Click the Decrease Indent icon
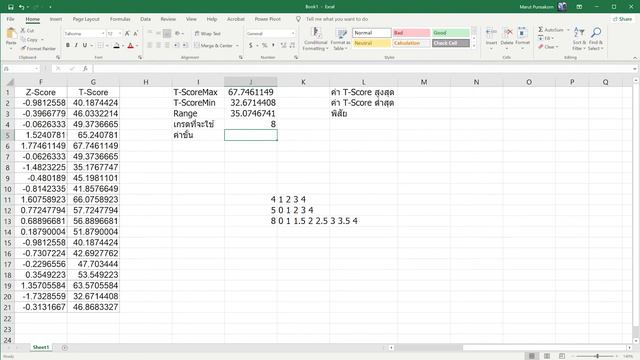Viewport: 640px width, 360px height. [176, 45]
